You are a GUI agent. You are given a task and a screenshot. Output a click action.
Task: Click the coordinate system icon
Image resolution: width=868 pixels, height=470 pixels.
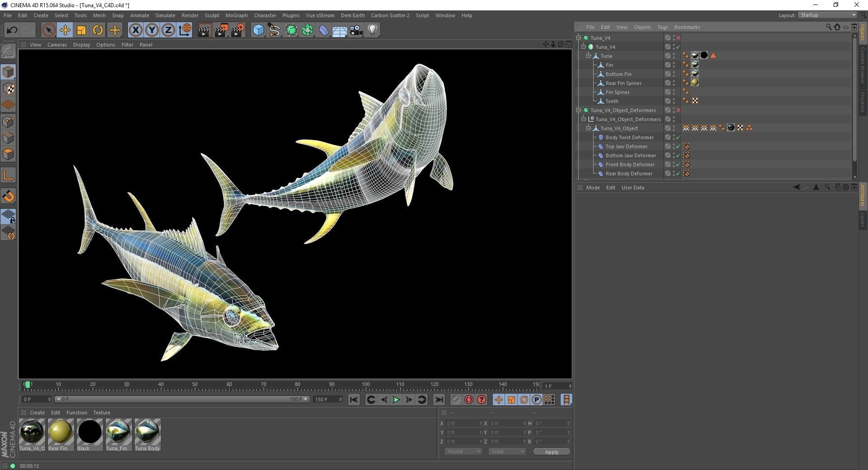(x=185, y=30)
